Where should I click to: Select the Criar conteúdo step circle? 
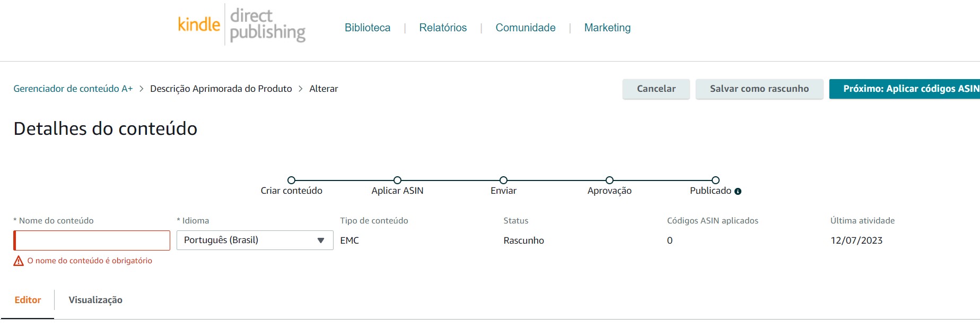point(292,180)
